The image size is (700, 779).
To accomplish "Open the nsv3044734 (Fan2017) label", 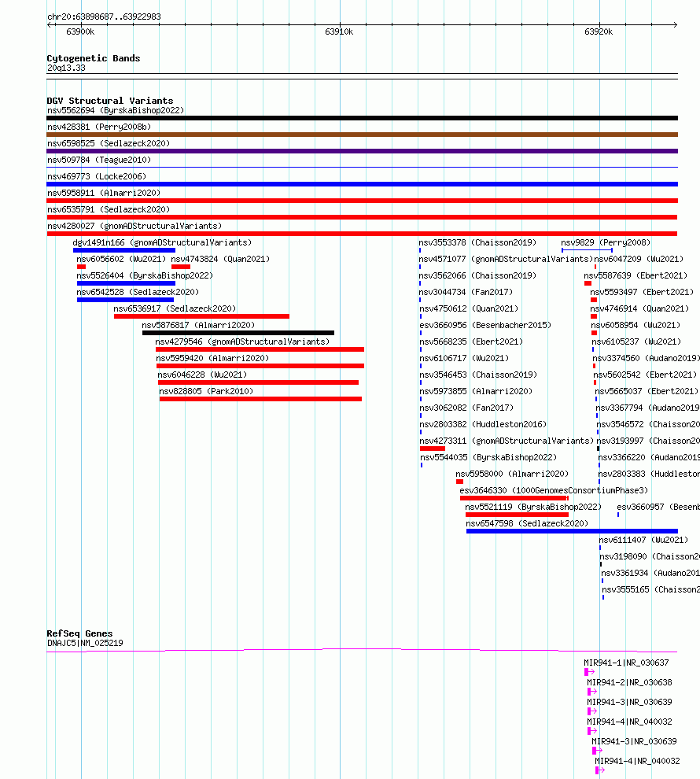I will pos(466,292).
